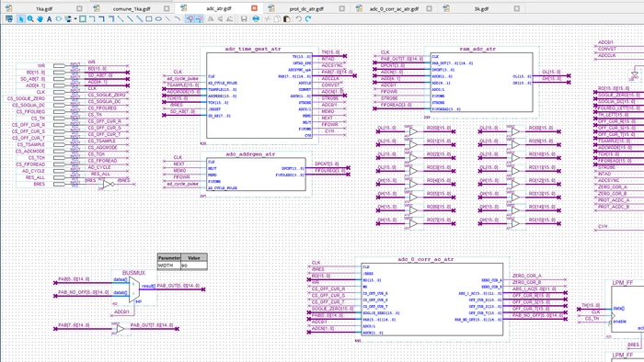This screenshot has height=362, width=644.
Task: Close the comune_1ka.gdf tab
Action: click(167, 8)
